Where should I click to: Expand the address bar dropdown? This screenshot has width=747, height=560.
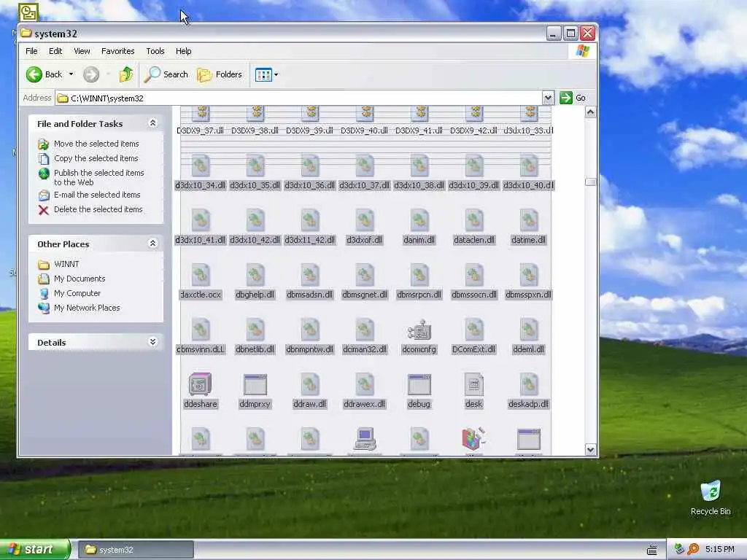(548, 98)
